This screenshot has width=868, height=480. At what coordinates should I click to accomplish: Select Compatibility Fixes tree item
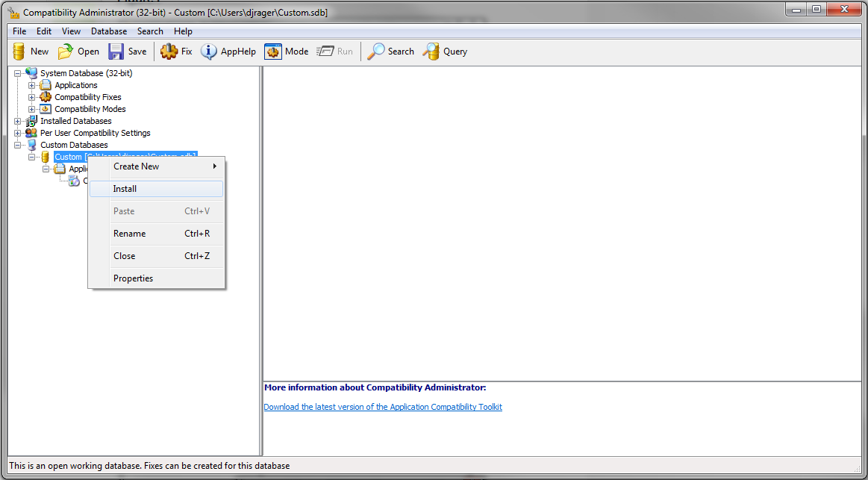pos(88,98)
